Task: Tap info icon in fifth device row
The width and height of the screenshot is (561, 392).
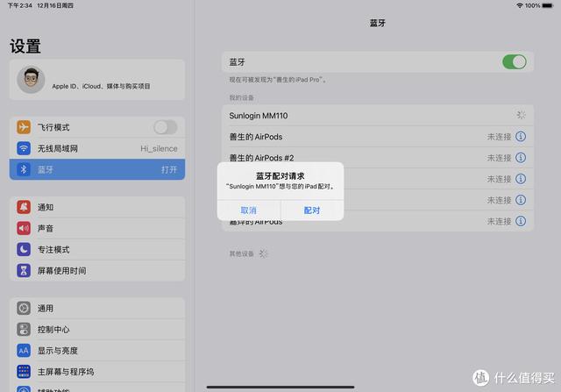Action: (x=521, y=200)
